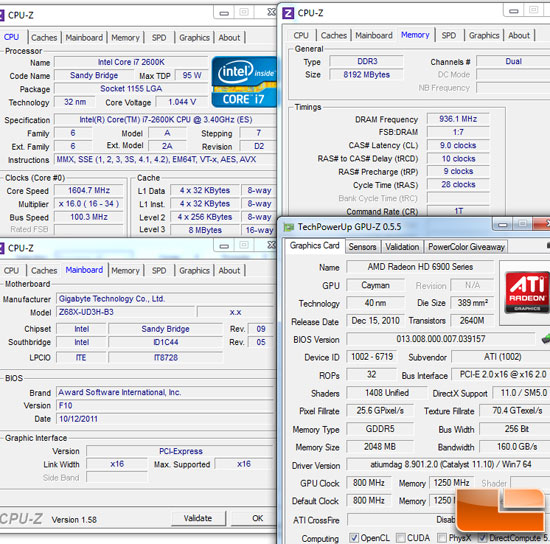Click the Level 3 cache value '8 MBytes'

pyautogui.click(x=205, y=230)
